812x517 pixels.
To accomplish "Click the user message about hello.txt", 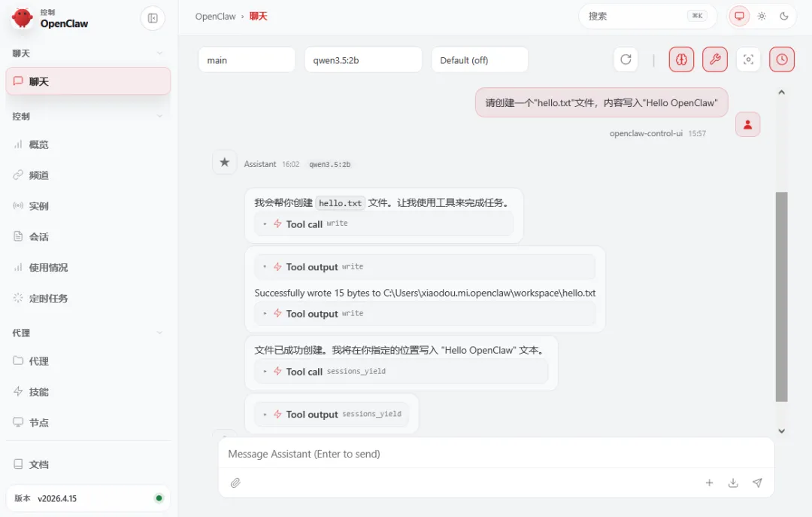I will point(601,102).
